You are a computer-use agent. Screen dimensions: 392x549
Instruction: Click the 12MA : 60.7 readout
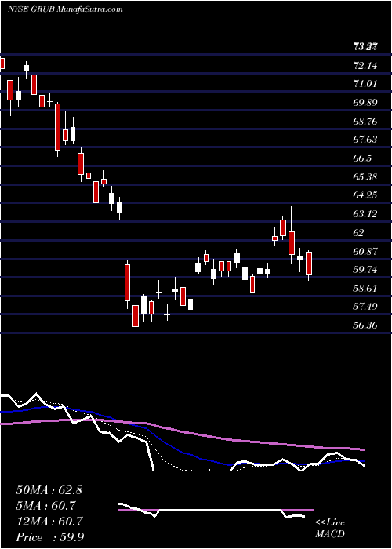pyautogui.click(x=49, y=521)
